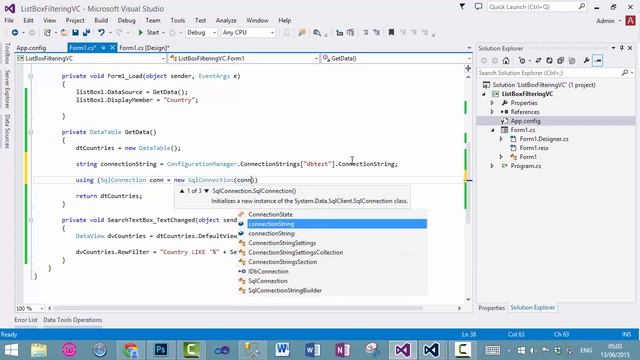This screenshot has width=640, height=360.
Task: Open the File menu
Action: (9, 20)
